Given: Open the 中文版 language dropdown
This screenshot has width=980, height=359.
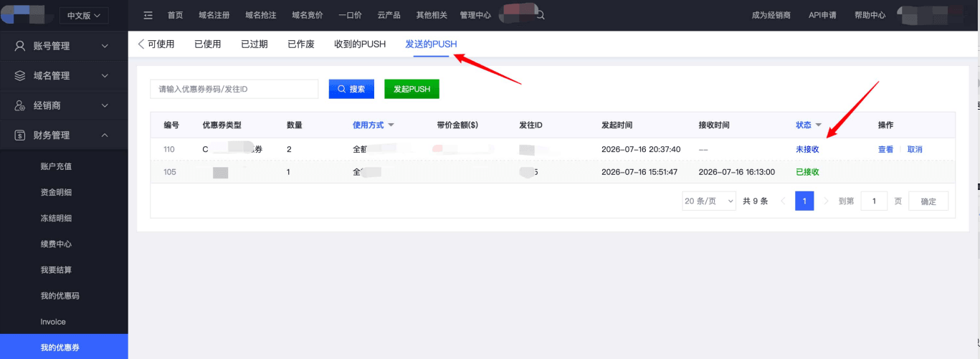Looking at the screenshot, I should pos(84,15).
